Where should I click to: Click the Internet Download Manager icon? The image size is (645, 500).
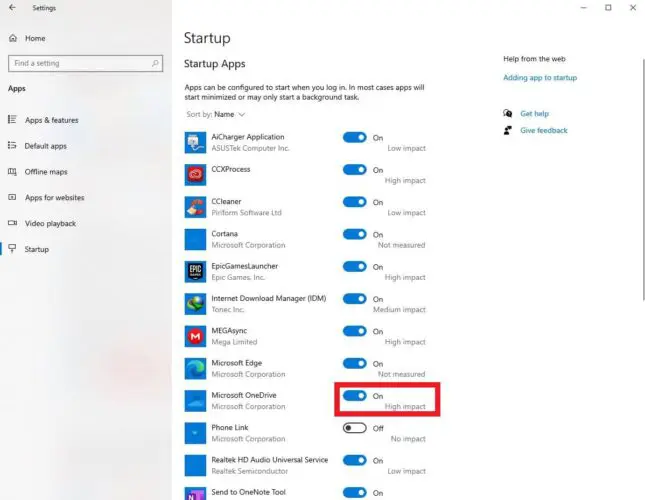point(195,304)
